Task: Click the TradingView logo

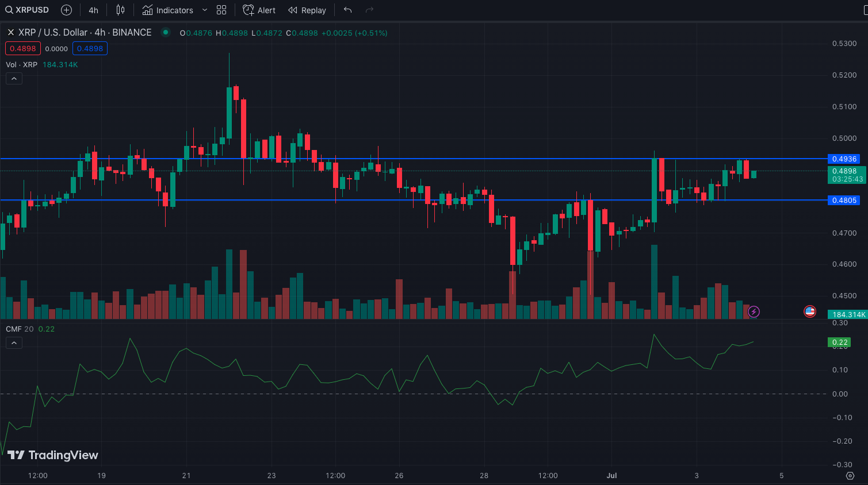Action: [53, 455]
